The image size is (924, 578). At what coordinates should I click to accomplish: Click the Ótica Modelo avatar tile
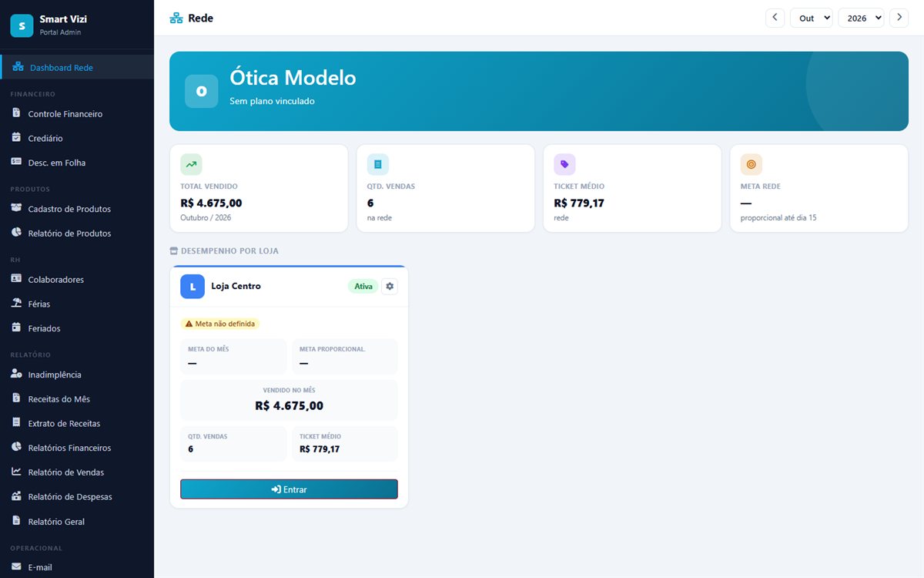[202, 91]
